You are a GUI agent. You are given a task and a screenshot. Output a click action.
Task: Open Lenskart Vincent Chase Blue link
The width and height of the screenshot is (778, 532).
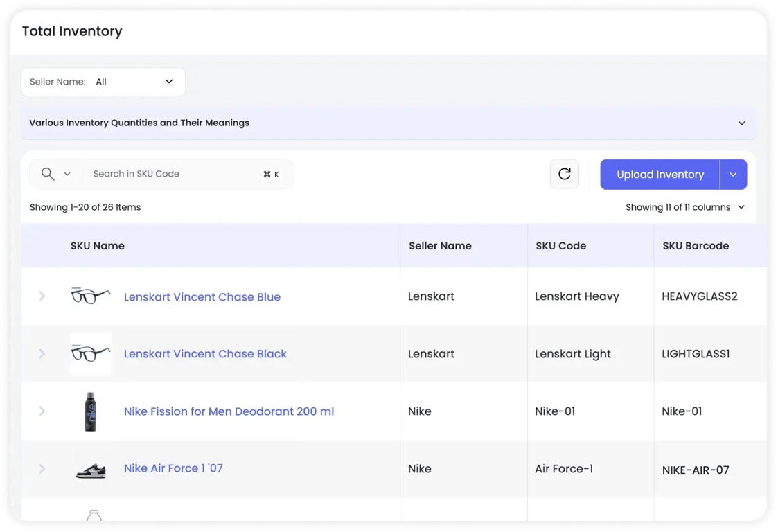[202, 296]
